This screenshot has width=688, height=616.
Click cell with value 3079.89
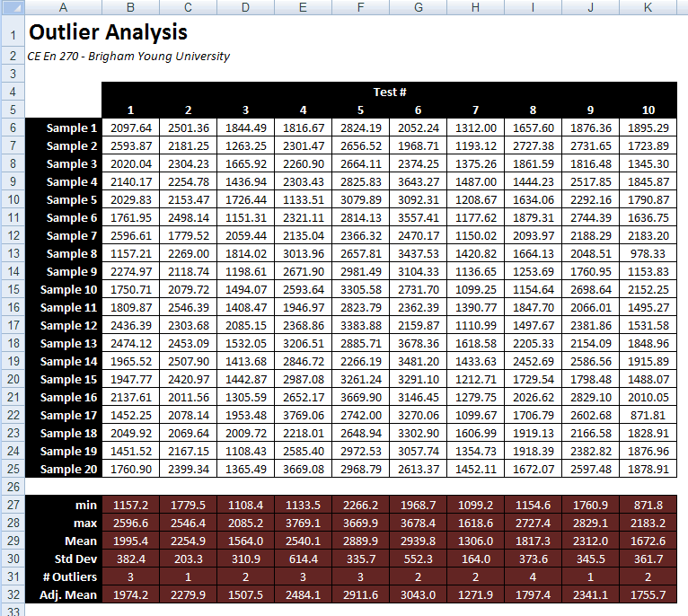click(361, 199)
